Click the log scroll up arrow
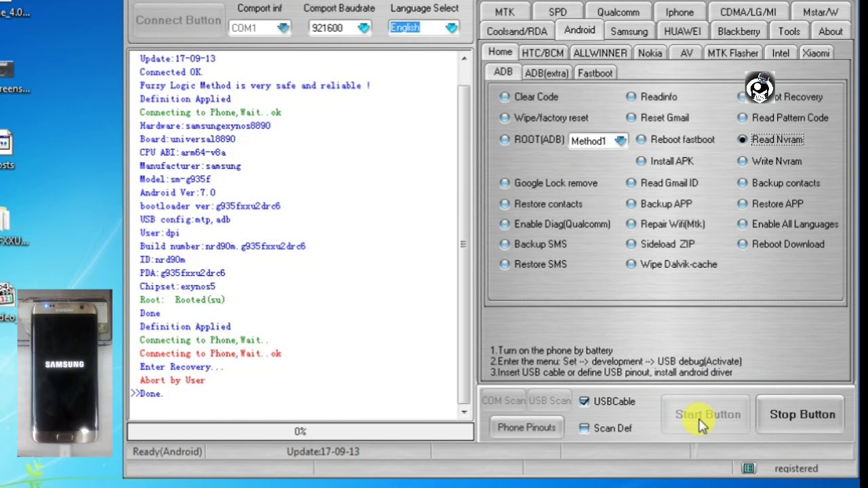This screenshot has height=488, width=868. (464, 58)
